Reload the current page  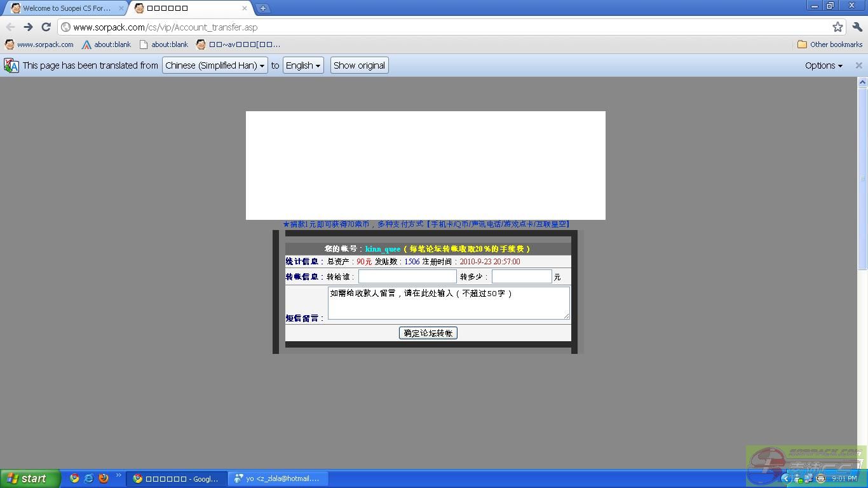point(46,27)
